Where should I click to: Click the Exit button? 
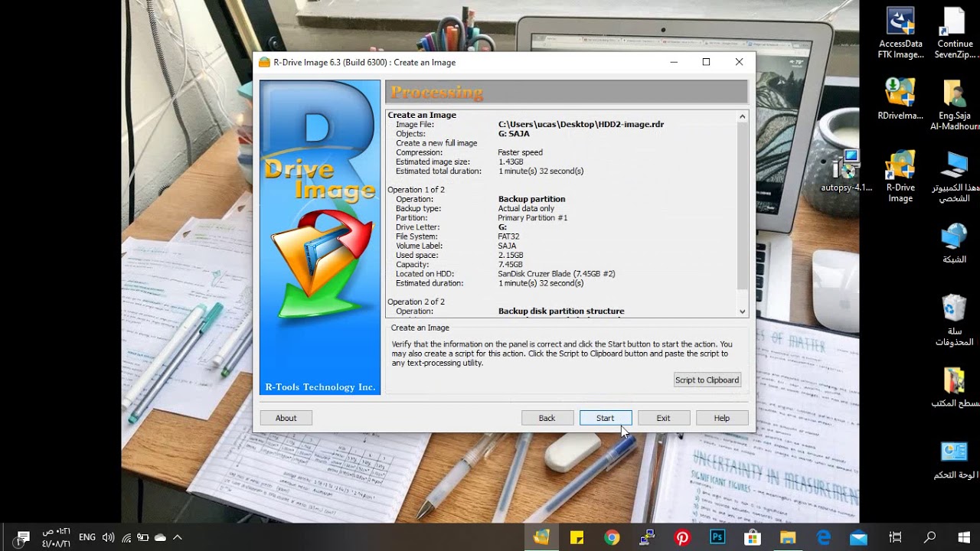[663, 418]
